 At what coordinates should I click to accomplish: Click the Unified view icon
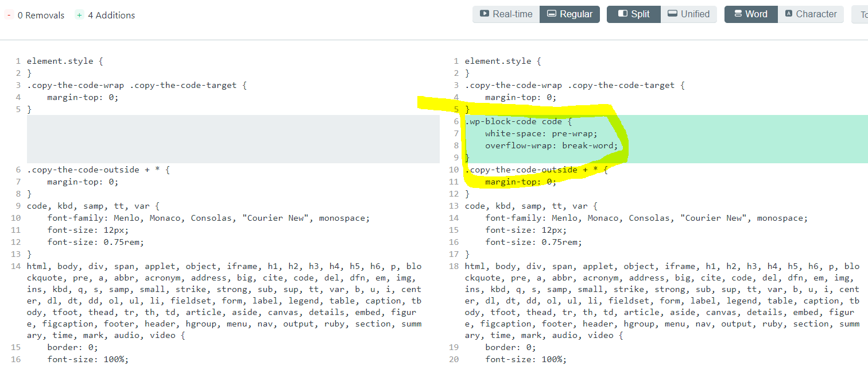point(672,14)
